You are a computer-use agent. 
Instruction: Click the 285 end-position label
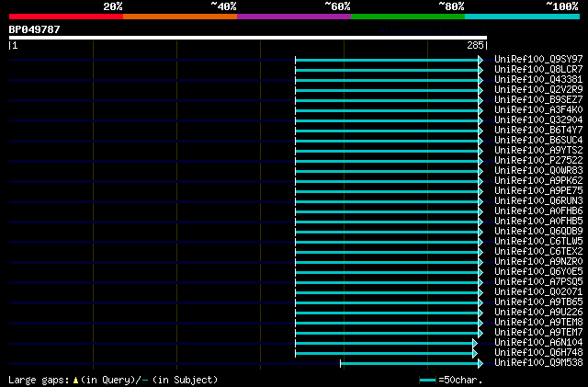(x=475, y=45)
